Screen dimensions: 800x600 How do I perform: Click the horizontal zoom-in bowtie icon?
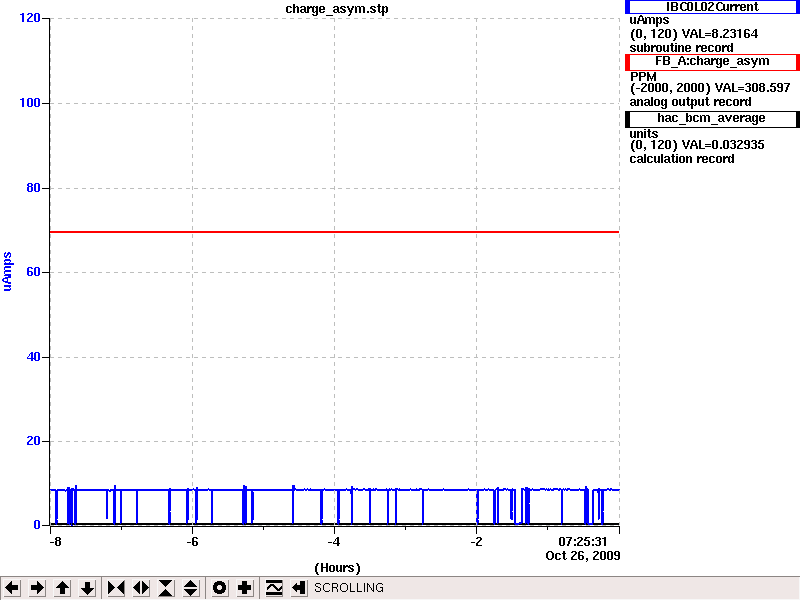116,588
